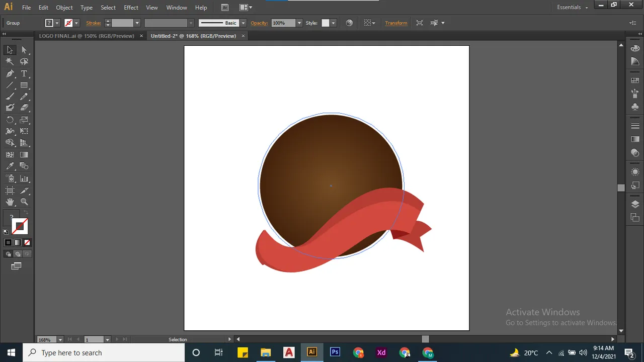Select the Scale tool
The image size is (644, 362).
(x=24, y=120)
